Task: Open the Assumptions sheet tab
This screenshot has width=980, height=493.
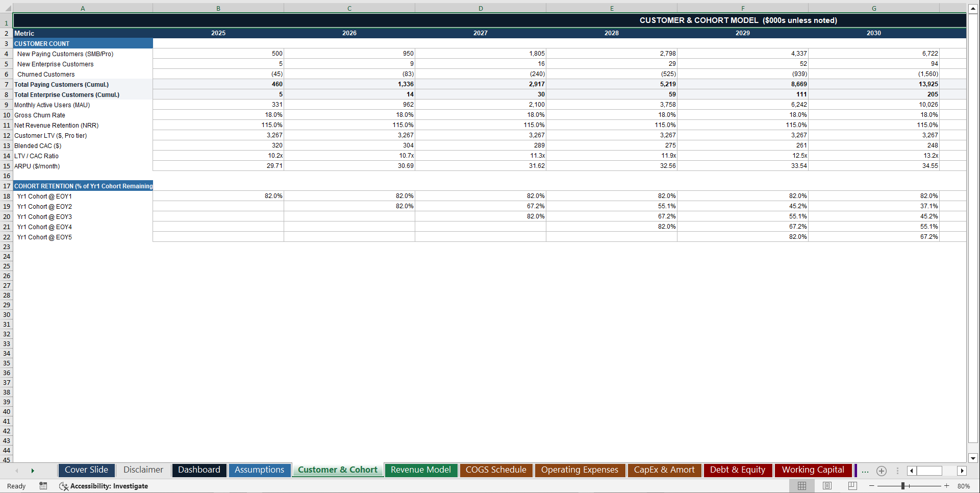Action: (260, 470)
